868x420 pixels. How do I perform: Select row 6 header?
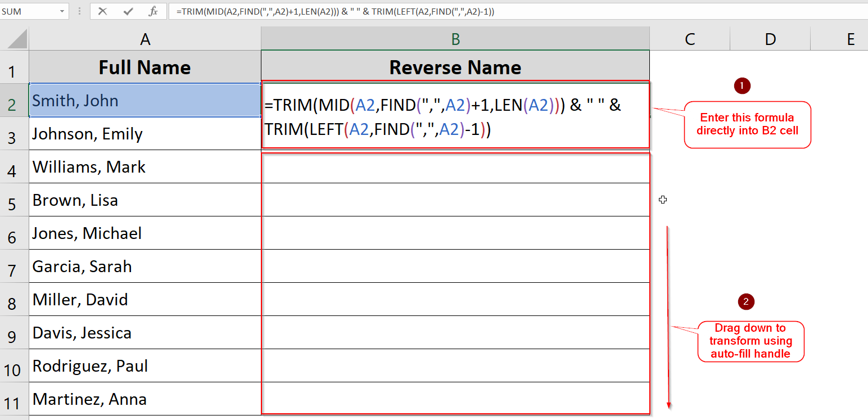tap(14, 233)
